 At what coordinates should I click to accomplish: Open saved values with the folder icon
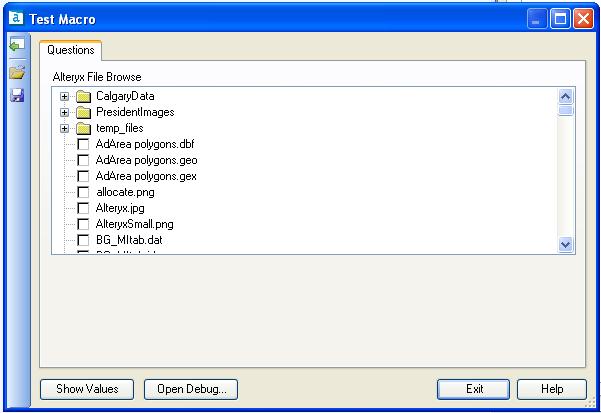[17, 72]
